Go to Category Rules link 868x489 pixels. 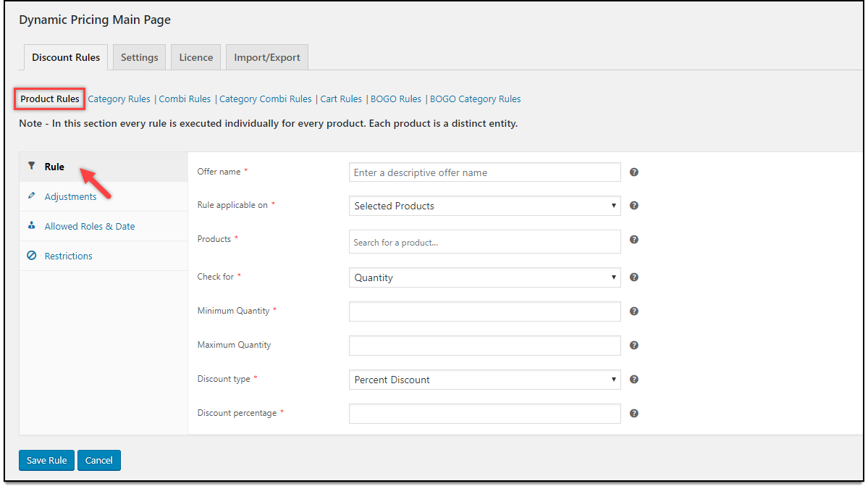[x=119, y=99]
